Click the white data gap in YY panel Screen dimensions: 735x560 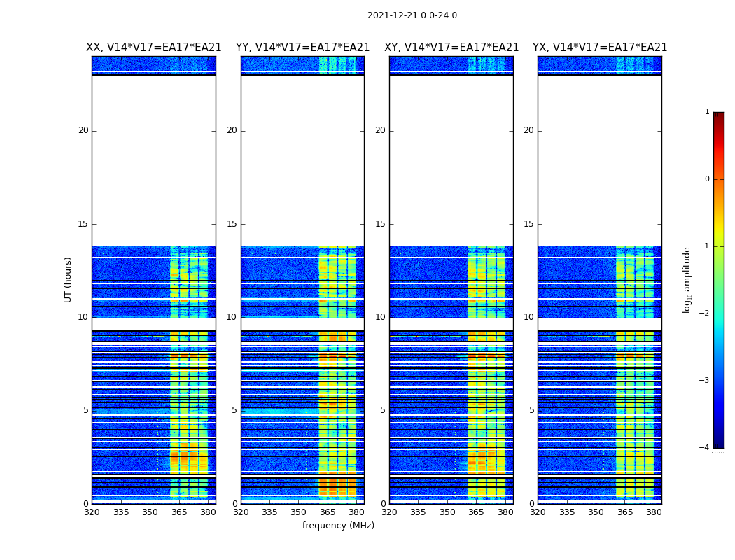[303, 161]
